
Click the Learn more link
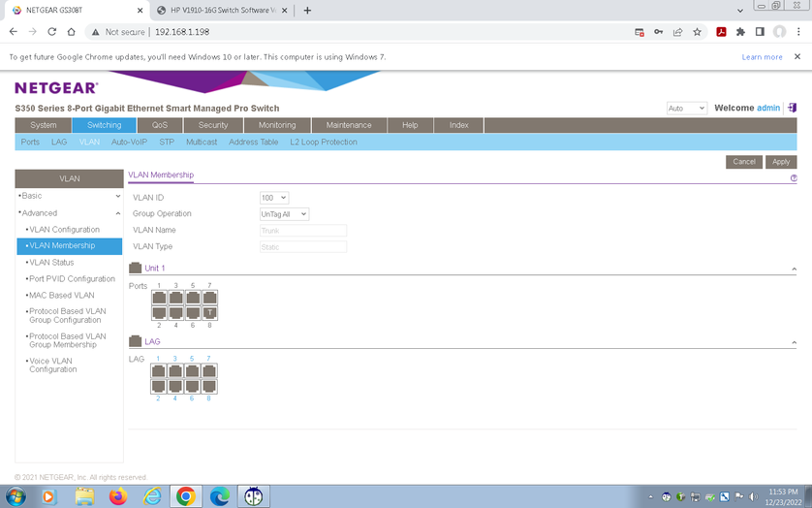pyautogui.click(x=762, y=57)
